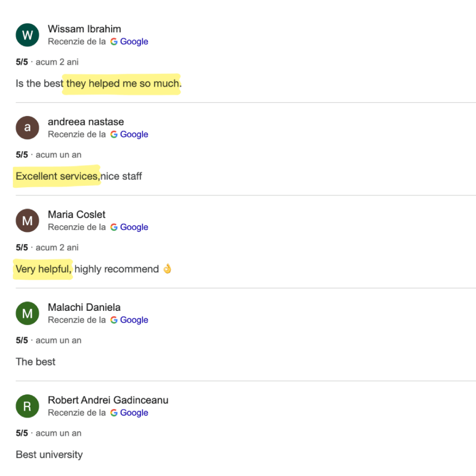This screenshot has height=476, width=476.
Task: Click the reviewer name Robert Andrei Gadinceanu
Action: click(108, 400)
